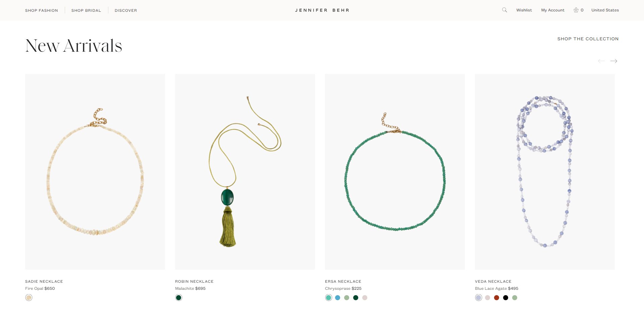Screen dimensions: 644x320
Task: Pick the red swatch for Veda Necklace
Action: point(497,298)
